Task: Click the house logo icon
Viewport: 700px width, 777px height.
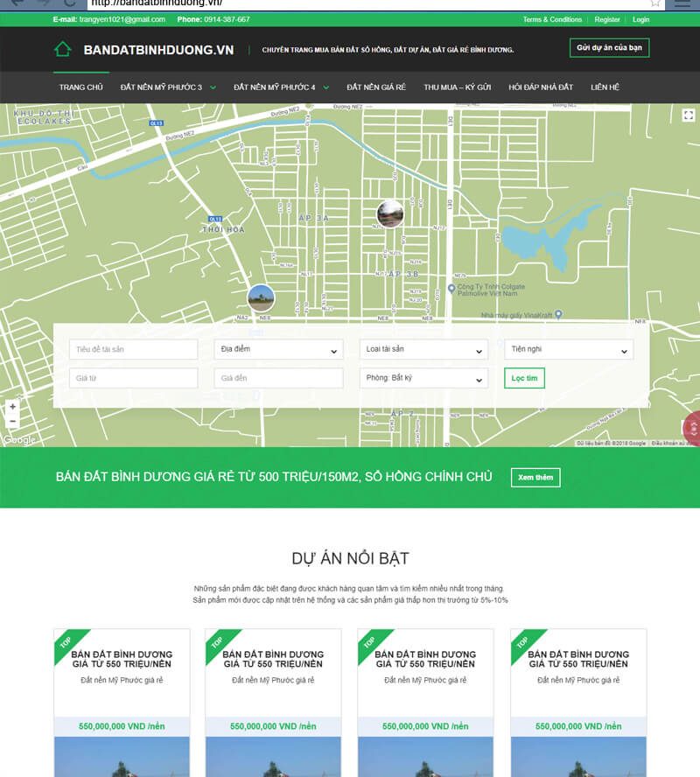Action: point(62,49)
